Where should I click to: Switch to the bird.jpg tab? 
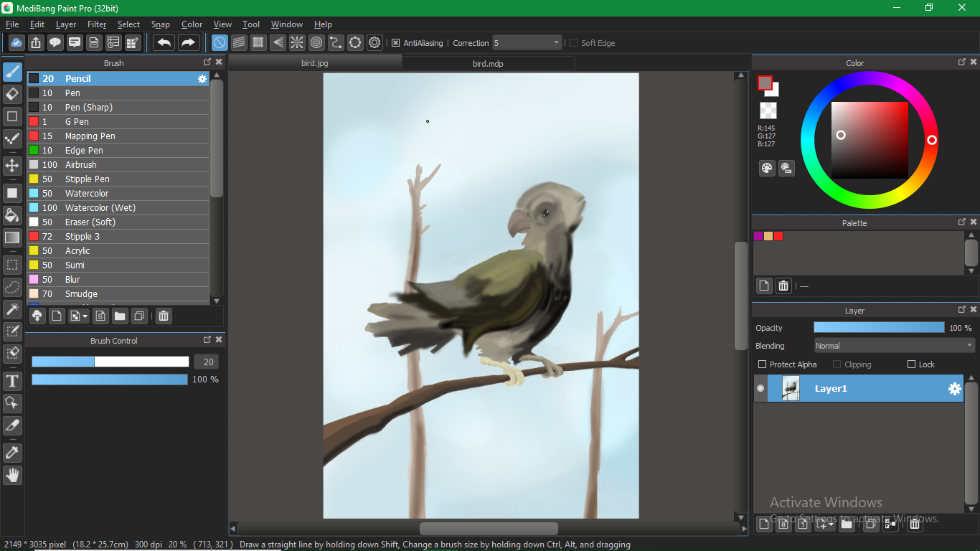pyautogui.click(x=315, y=63)
